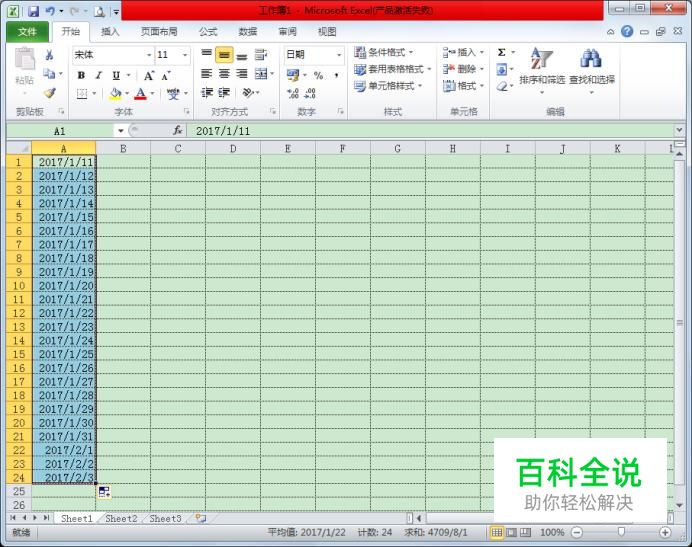Toggle Italic formatting
Image resolution: width=692 pixels, height=547 pixels.
98,75
